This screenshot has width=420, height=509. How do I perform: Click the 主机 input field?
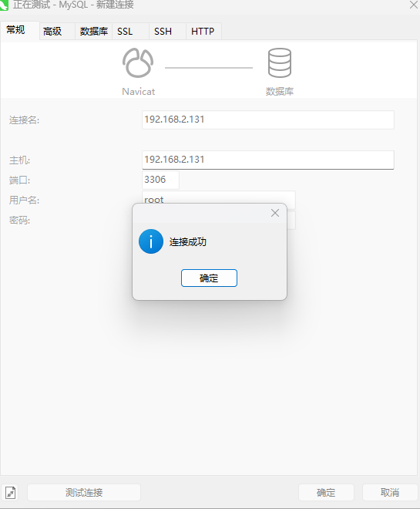pyautogui.click(x=268, y=160)
